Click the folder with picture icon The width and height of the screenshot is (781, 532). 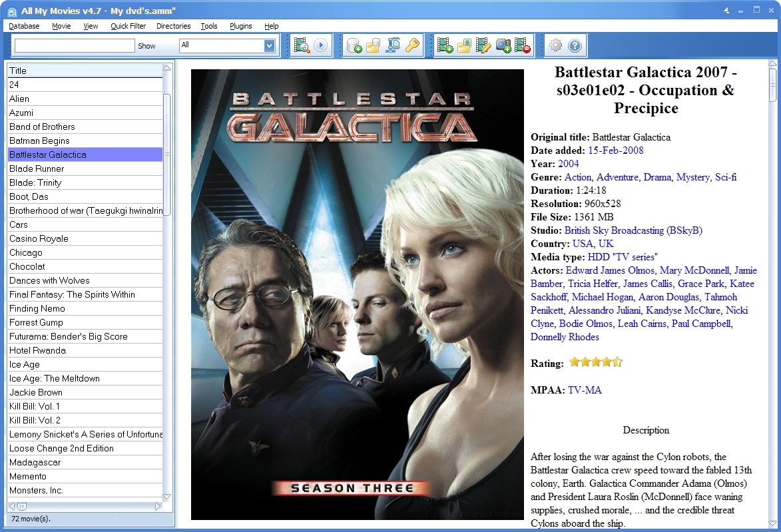[x=464, y=45]
